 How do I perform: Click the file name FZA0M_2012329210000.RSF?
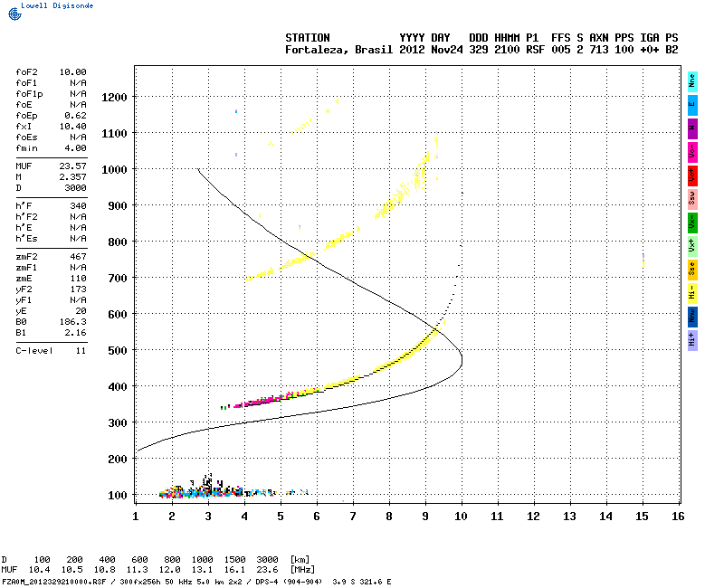pos(54,582)
